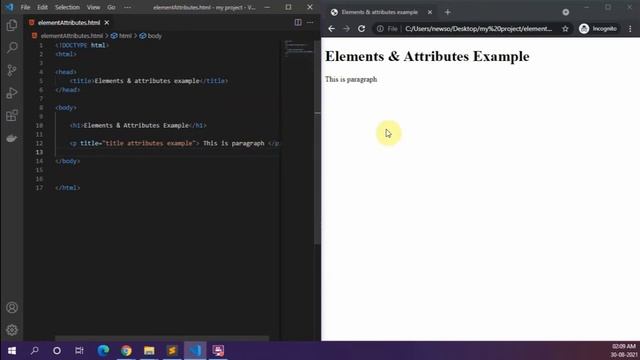Open Task View on the taskbar

click(x=79, y=351)
